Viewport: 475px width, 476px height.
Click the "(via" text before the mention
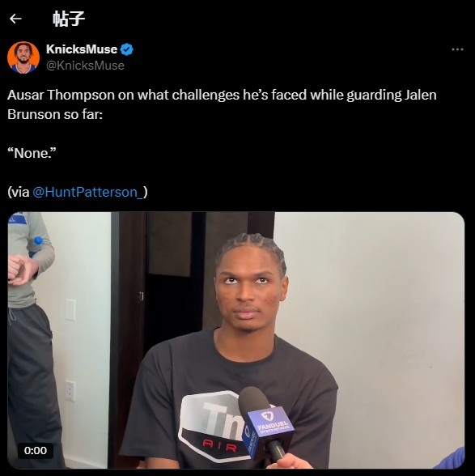[19, 192]
